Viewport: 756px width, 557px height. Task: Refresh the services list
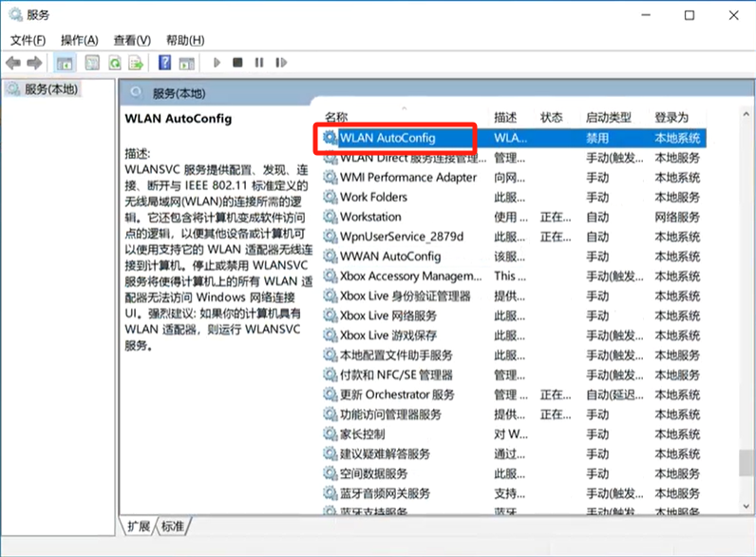coord(115,63)
